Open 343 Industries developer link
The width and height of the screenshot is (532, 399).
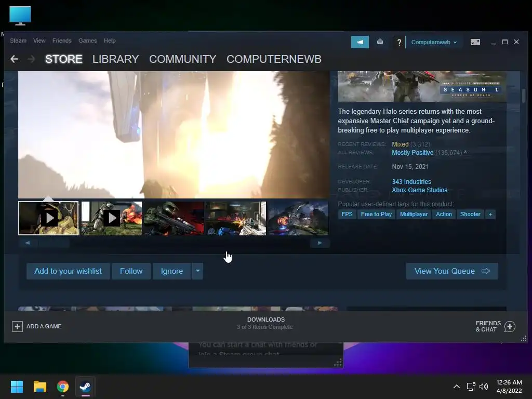point(411,181)
